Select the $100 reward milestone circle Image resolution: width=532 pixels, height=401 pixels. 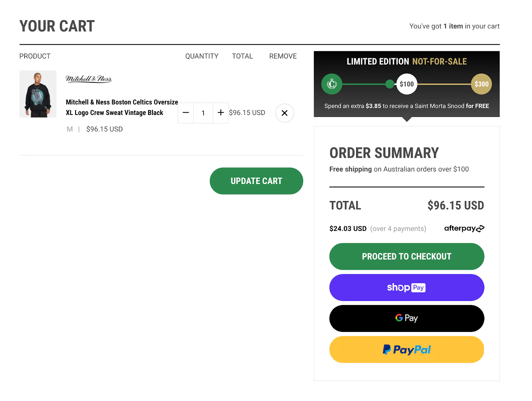407,84
